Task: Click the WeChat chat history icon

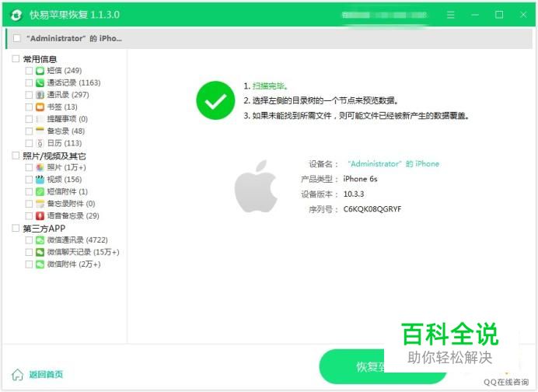Action: (x=40, y=252)
